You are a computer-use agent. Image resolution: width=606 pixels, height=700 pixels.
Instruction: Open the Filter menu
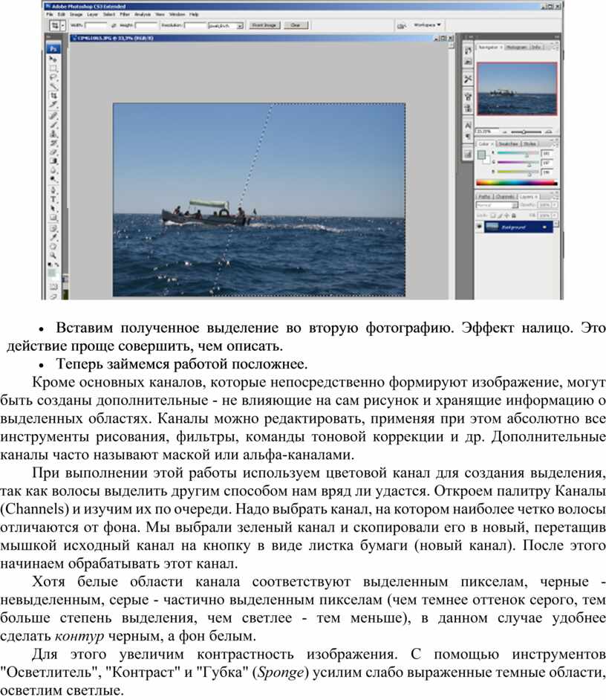click(x=123, y=14)
